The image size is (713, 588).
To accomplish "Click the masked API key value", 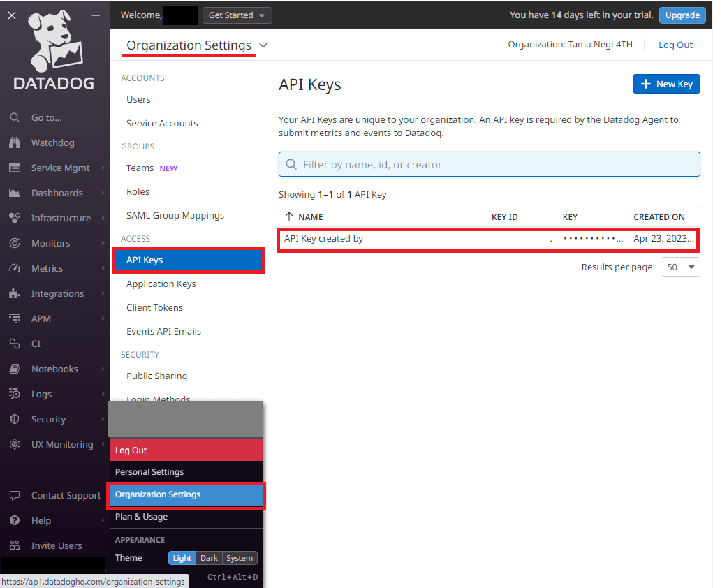I will pos(593,239).
